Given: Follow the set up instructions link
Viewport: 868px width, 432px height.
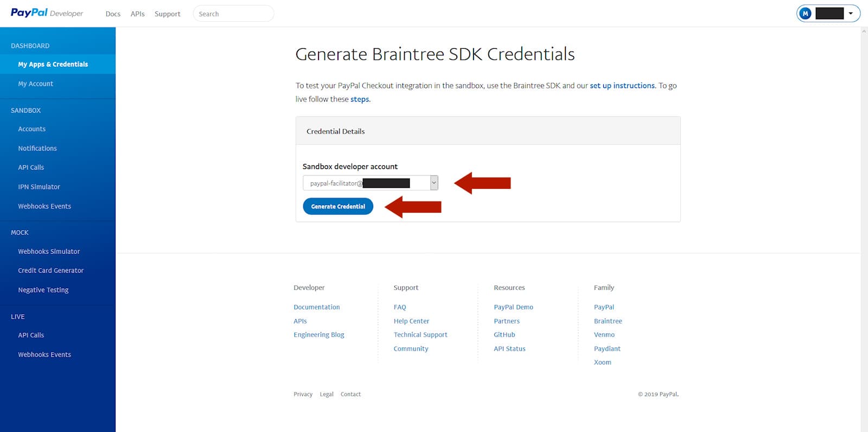Looking at the screenshot, I should click(622, 85).
